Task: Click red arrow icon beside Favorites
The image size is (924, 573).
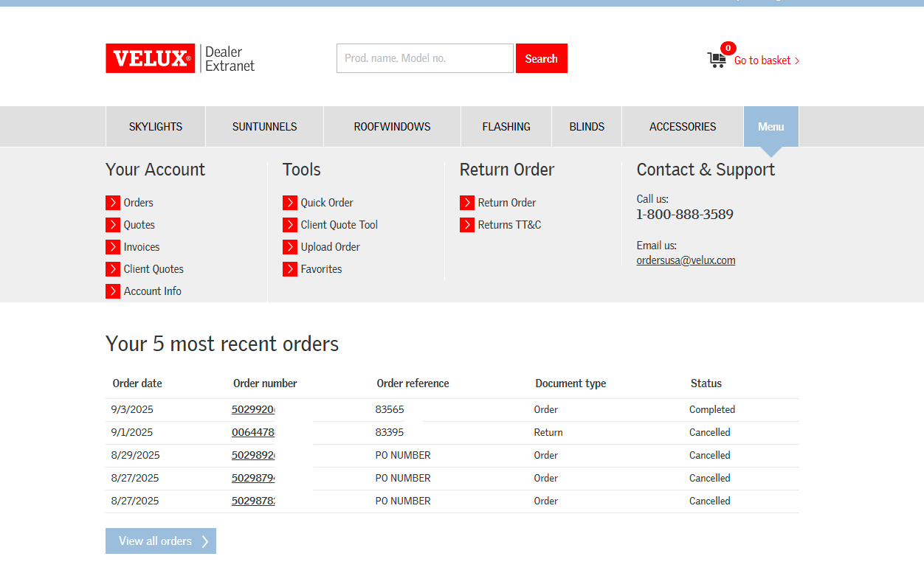Action: (290, 269)
